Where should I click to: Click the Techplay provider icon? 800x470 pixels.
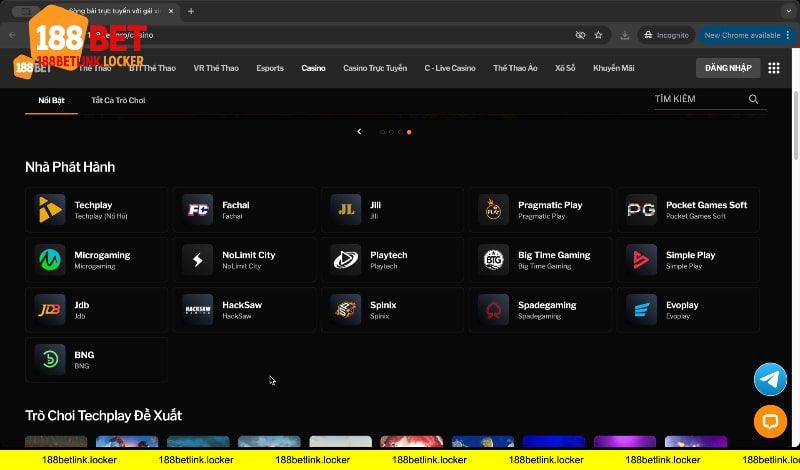[50, 210]
